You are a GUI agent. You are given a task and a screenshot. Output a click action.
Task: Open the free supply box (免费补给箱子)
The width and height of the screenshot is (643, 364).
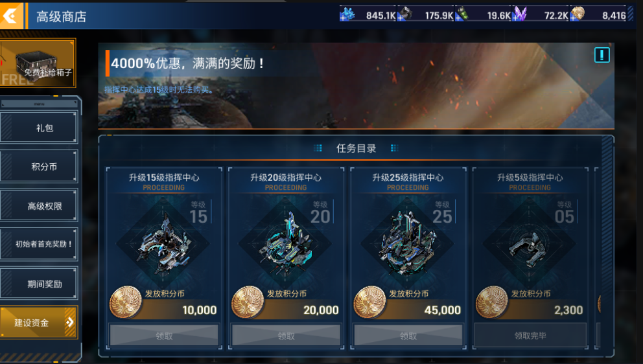tap(38, 63)
